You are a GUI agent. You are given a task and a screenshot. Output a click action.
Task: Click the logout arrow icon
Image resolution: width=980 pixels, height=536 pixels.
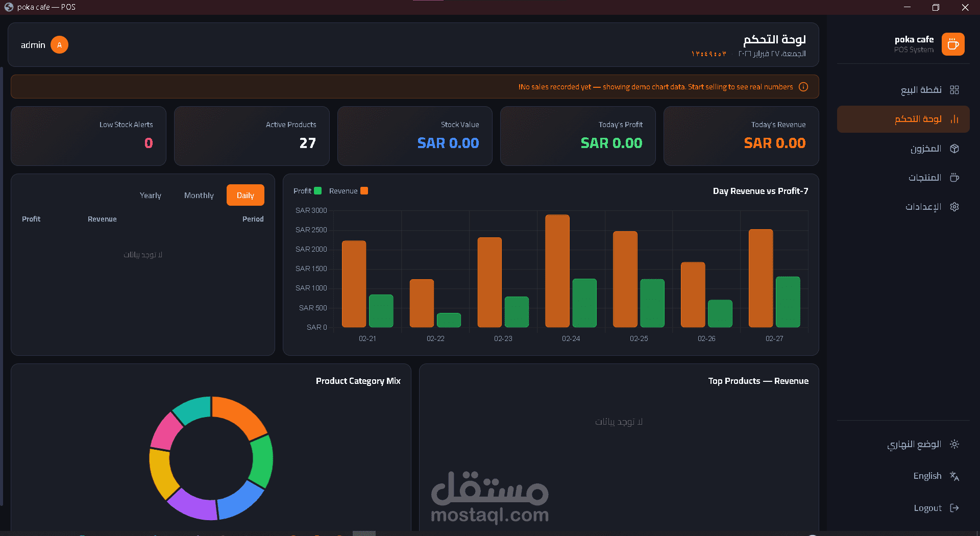pos(954,508)
